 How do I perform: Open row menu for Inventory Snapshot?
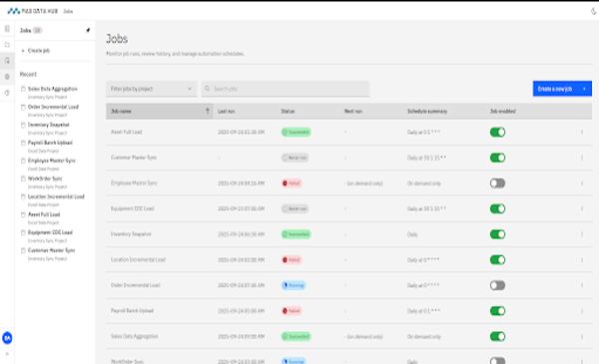pyautogui.click(x=582, y=234)
